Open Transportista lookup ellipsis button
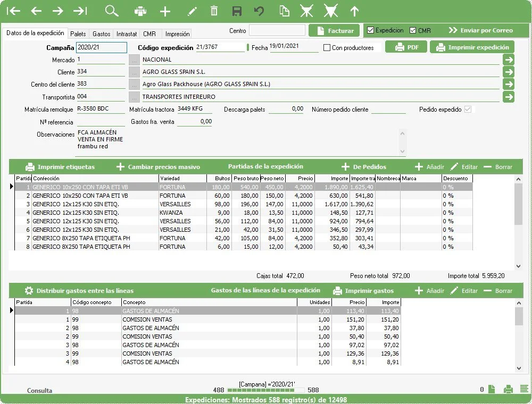Viewport: 532px width, 404px height. pos(135,97)
